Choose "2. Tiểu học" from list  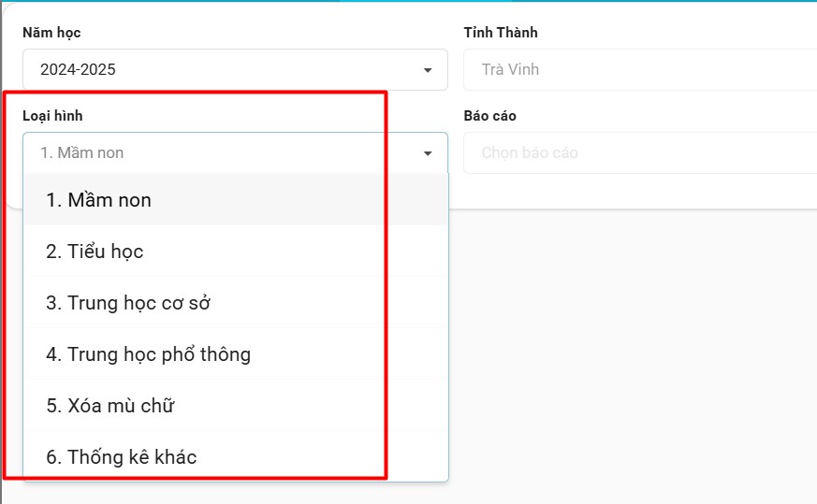95,252
